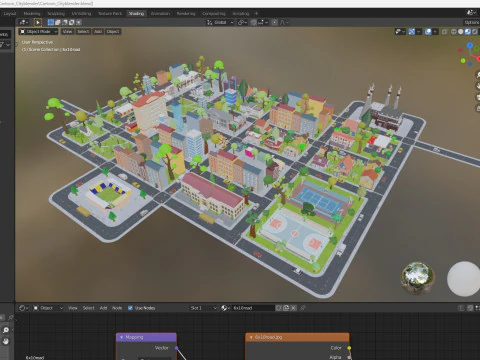Toggle fake user shield for material
The height and width of the screenshot is (360, 480).
(x=279, y=308)
